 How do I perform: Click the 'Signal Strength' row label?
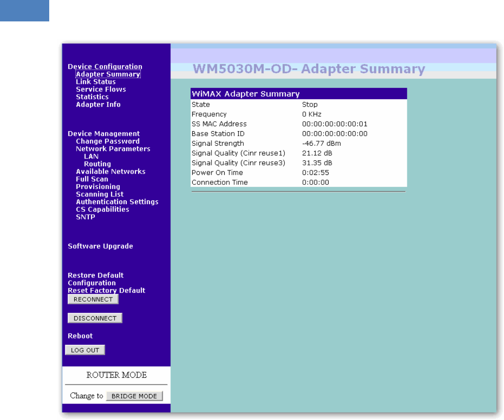(x=218, y=143)
